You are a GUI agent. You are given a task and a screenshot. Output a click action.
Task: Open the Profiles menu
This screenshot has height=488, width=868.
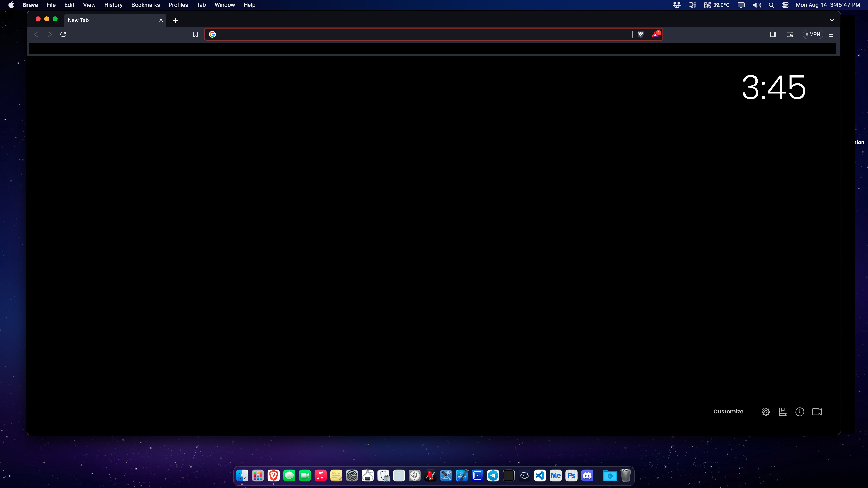coord(178,5)
